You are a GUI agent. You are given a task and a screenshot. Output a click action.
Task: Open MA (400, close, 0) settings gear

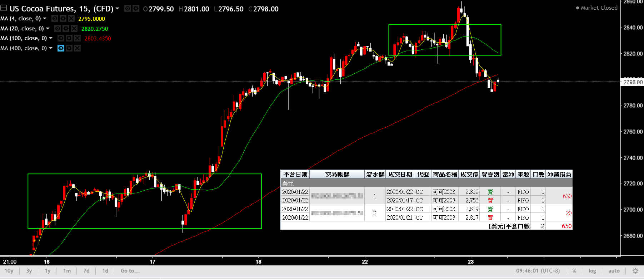(69, 48)
